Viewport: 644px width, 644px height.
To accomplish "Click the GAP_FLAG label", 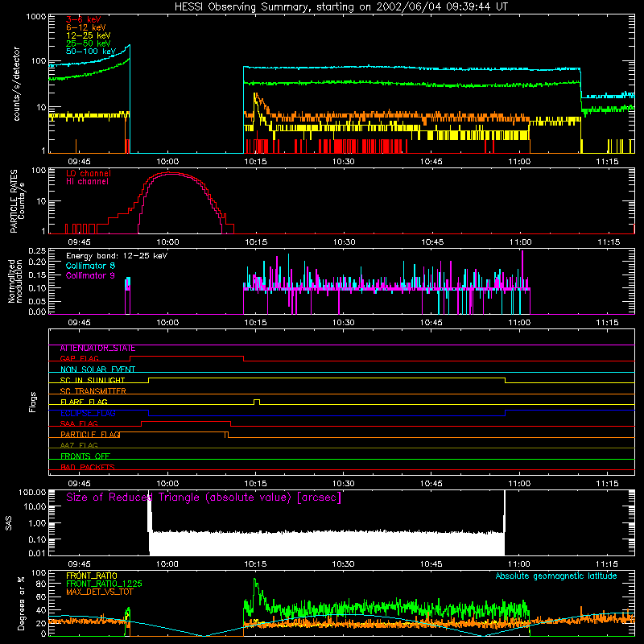I will coord(79,358).
